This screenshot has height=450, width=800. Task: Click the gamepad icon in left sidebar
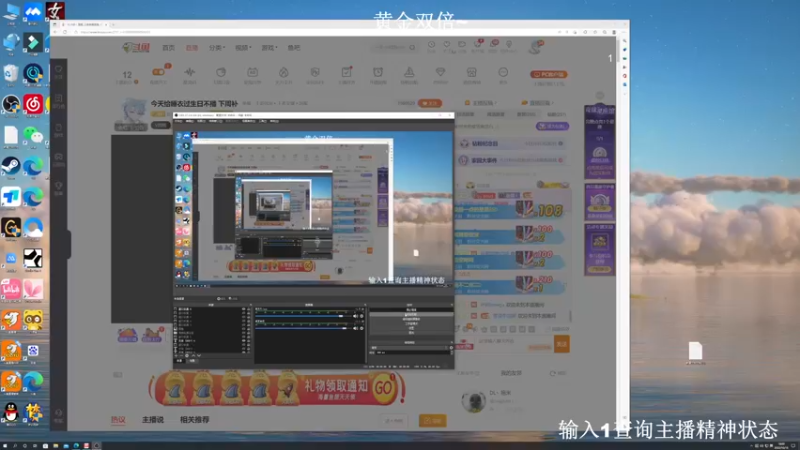pyautogui.click(x=59, y=157)
